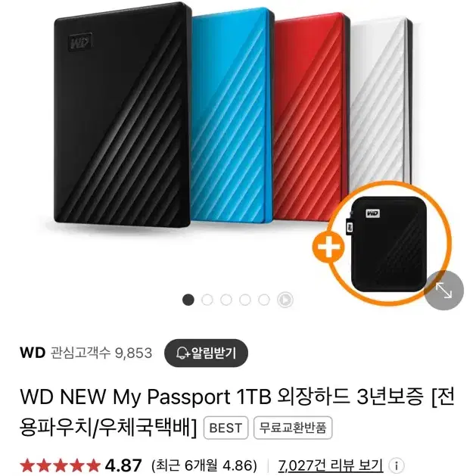Tap the orange plus icon
The image size is (476, 476).
[x=328, y=247]
